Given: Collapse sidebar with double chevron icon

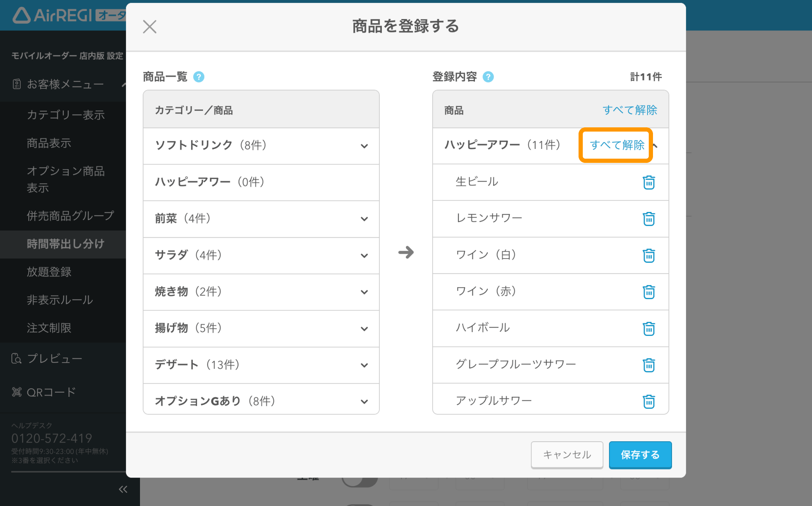Looking at the screenshot, I should [x=123, y=489].
